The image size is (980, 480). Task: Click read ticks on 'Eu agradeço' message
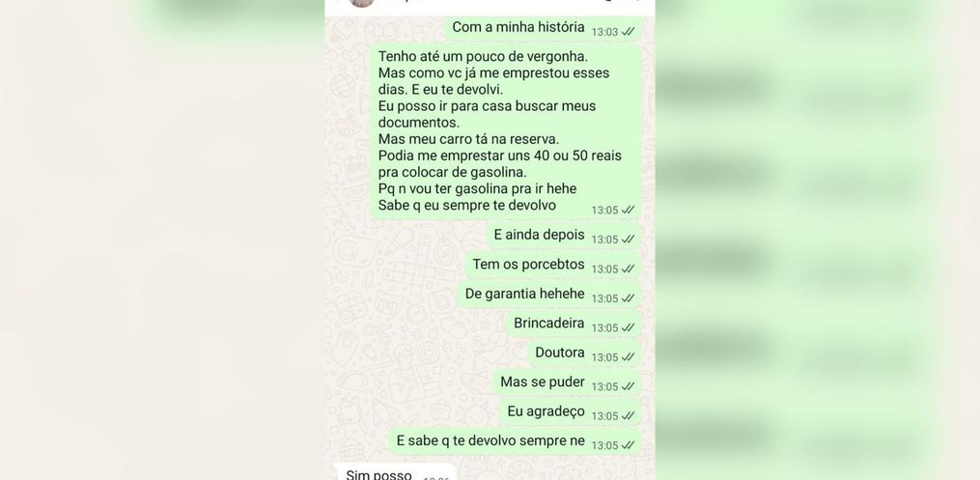[629, 415]
